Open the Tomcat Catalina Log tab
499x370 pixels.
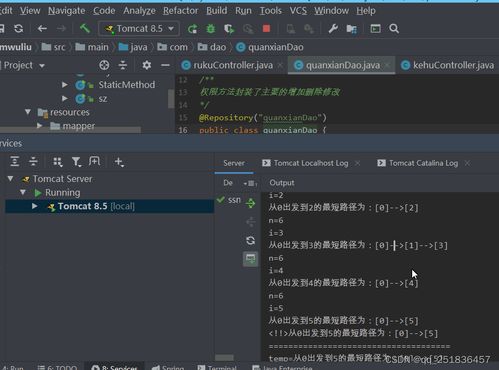417,163
